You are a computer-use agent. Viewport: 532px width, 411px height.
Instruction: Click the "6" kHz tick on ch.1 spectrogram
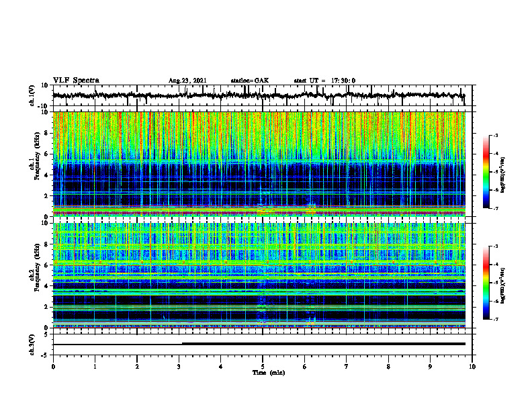tap(46, 154)
